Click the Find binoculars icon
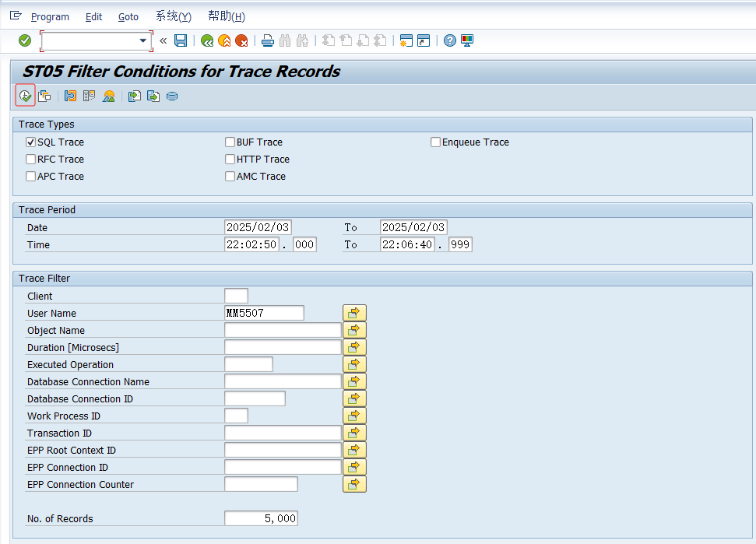The width and height of the screenshot is (756, 544). click(283, 40)
